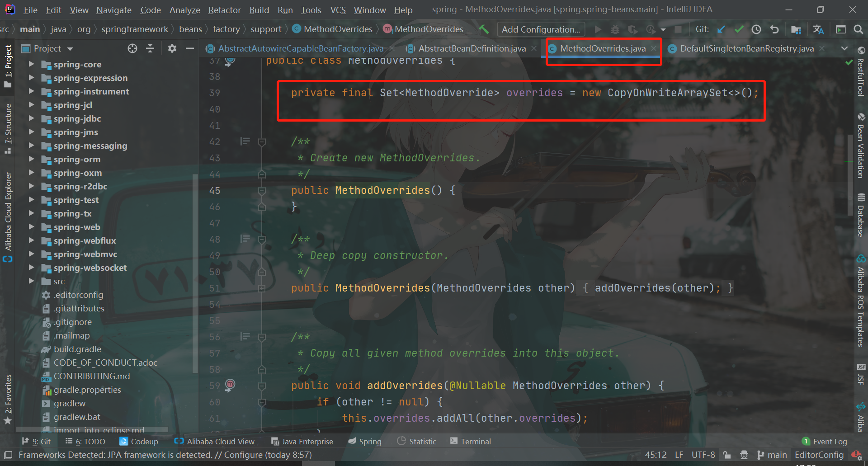Open Project panel settings gear

click(172, 48)
